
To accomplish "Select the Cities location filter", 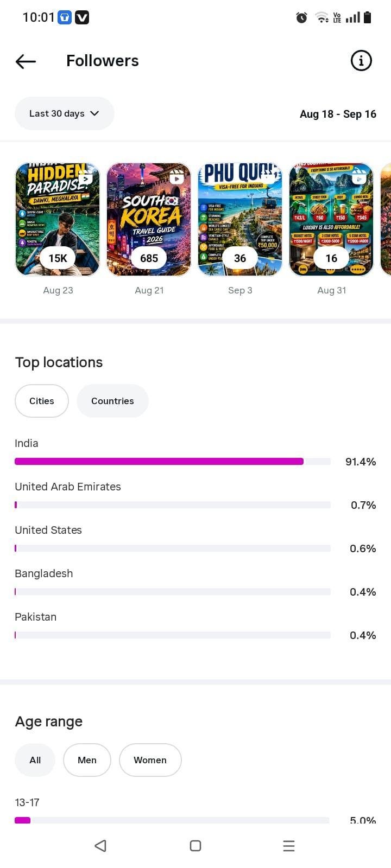I will (x=42, y=401).
